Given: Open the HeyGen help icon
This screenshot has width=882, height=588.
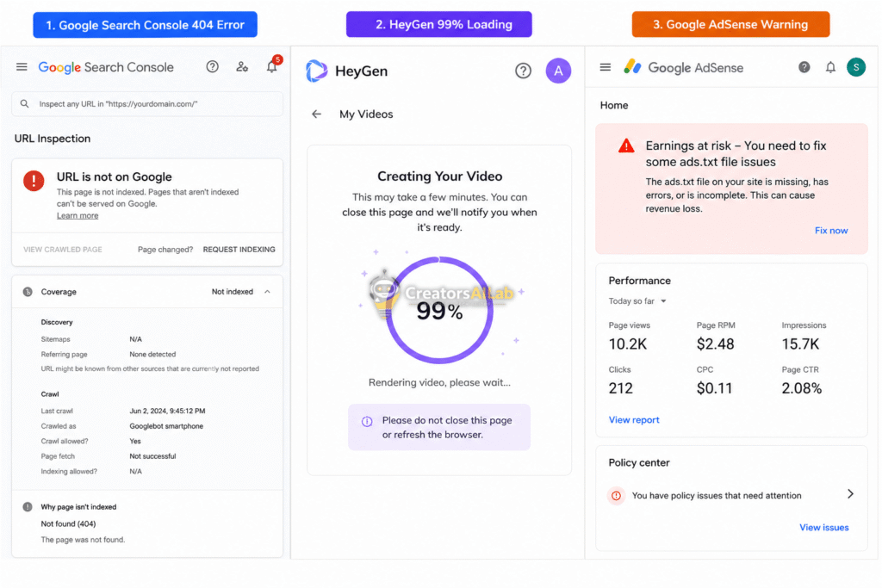Looking at the screenshot, I should point(523,71).
